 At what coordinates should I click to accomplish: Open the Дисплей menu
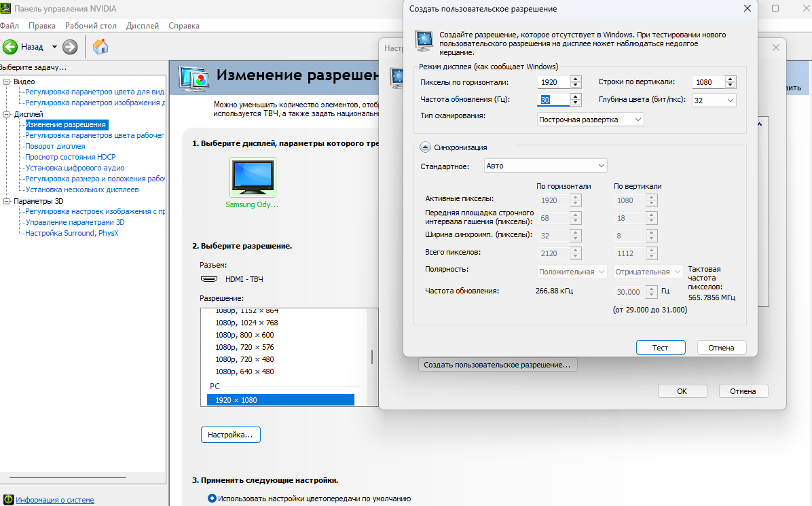coord(143,26)
